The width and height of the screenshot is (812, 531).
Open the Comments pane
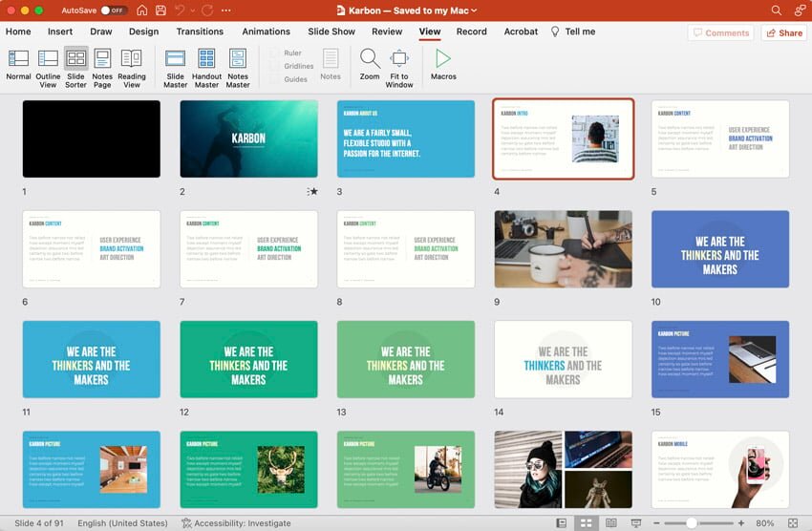pyautogui.click(x=719, y=32)
